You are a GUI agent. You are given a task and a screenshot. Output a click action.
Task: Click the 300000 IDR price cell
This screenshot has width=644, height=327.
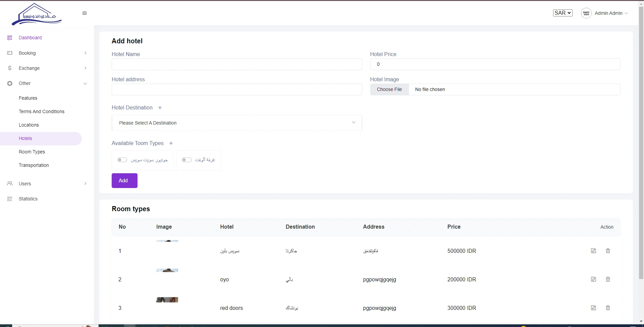tap(462, 308)
